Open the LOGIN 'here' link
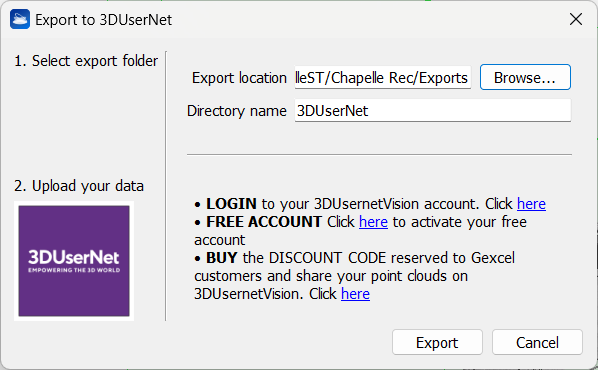The image size is (598, 370). click(531, 204)
